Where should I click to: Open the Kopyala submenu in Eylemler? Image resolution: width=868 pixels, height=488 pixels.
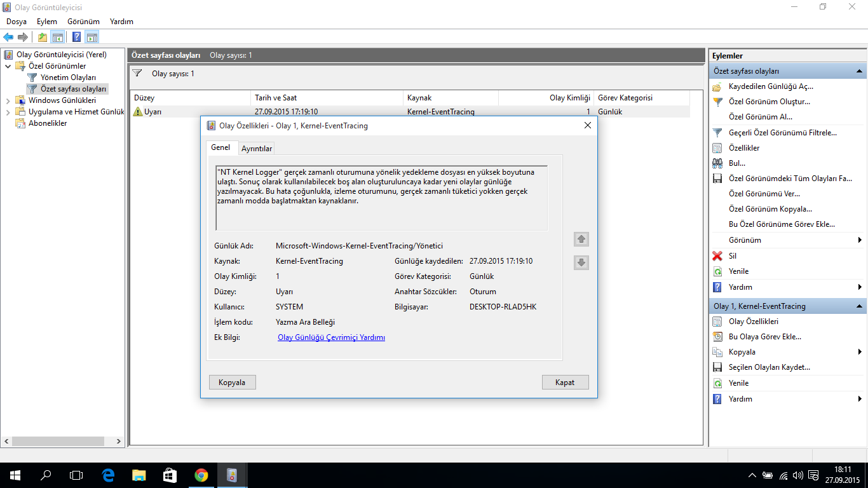point(787,352)
